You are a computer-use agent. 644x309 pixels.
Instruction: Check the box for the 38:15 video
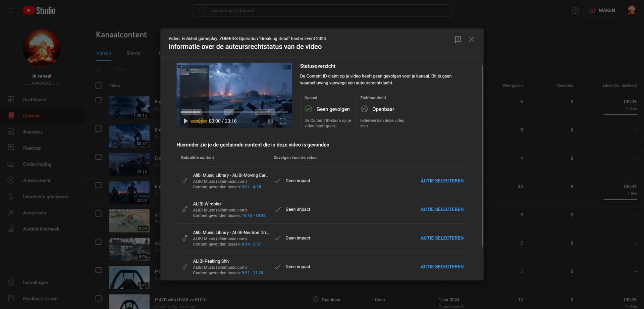click(98, 100)
